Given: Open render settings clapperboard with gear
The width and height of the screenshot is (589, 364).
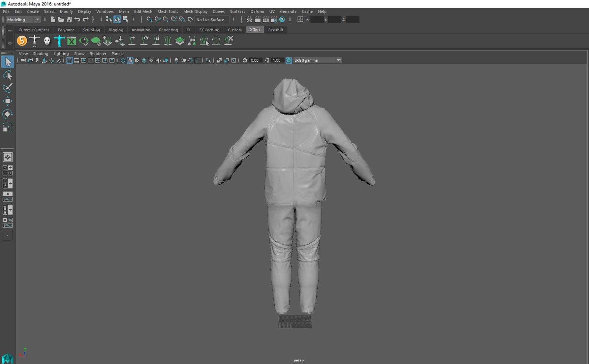Looking at the screenshot, I should (274, 20).
